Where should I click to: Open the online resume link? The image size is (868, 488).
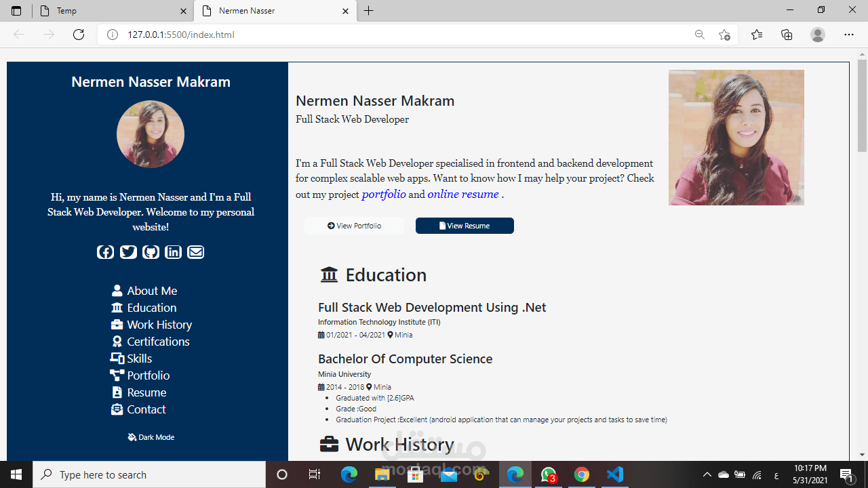[462, 195]
